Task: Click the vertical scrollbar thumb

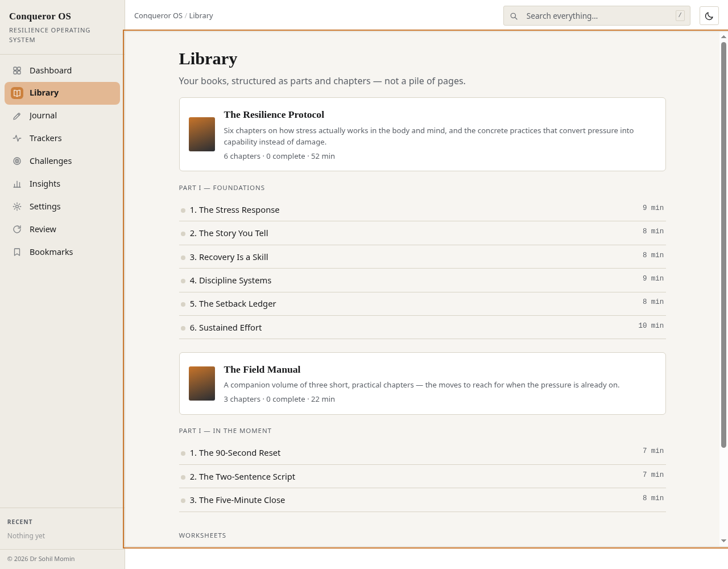Action: [723, 245]
